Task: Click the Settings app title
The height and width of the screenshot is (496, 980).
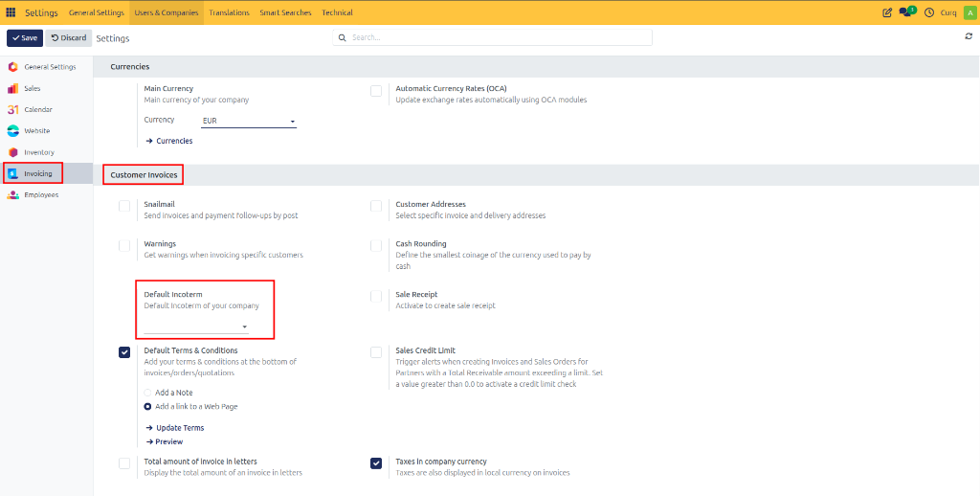Action: click(x=41, y=12)
